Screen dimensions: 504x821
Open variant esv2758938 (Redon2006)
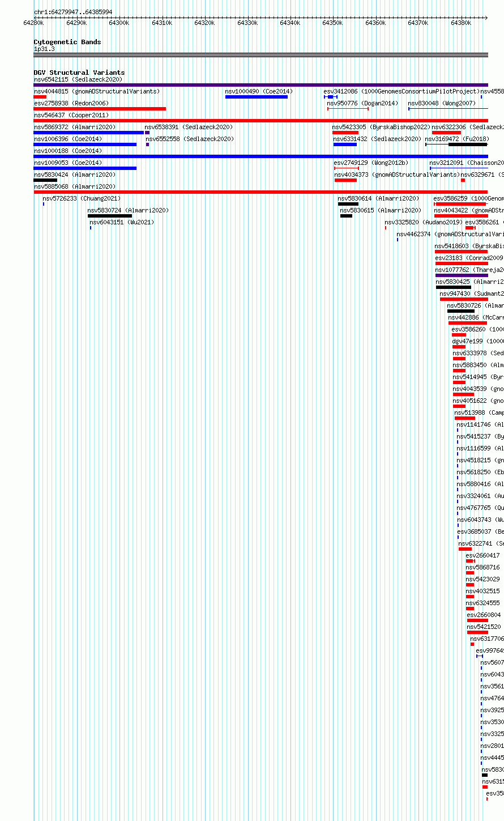point(71,103)
